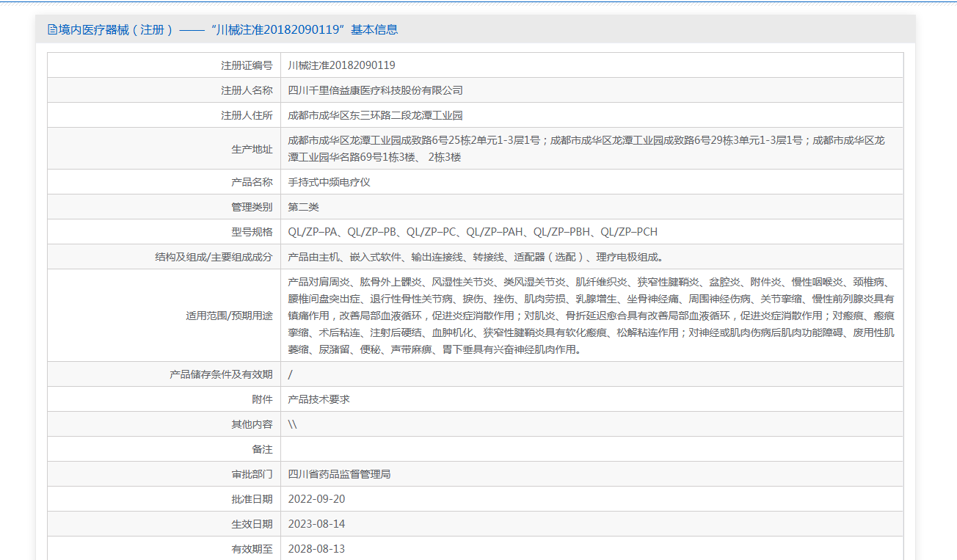This screenshot has height=560, width=957.
Task: Click company name 四川千里倍益康医疗科技股份有限公司
Action: [376, 90]
